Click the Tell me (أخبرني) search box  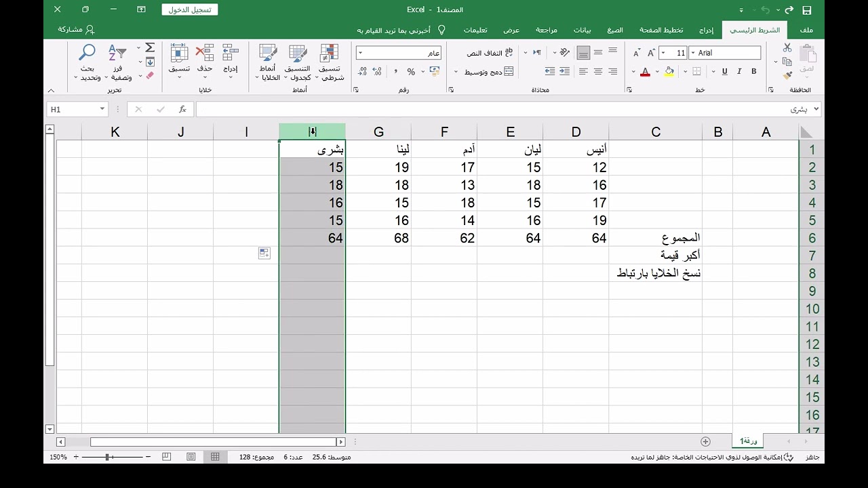400,30
